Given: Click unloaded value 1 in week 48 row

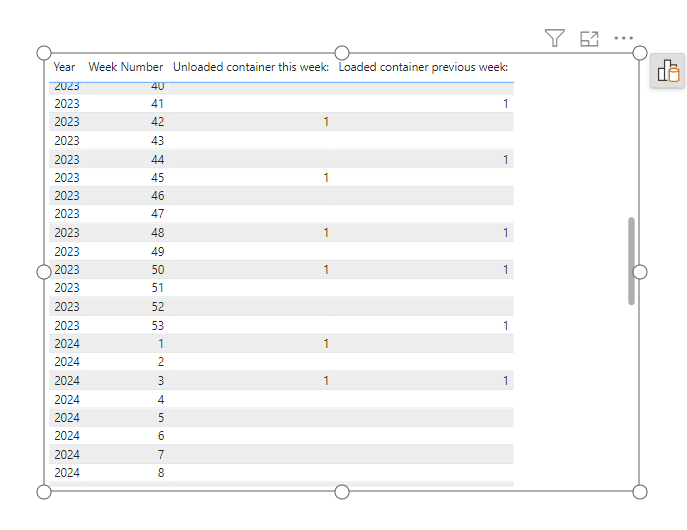Looking at the screenshot, I should [x=326, y=233].
